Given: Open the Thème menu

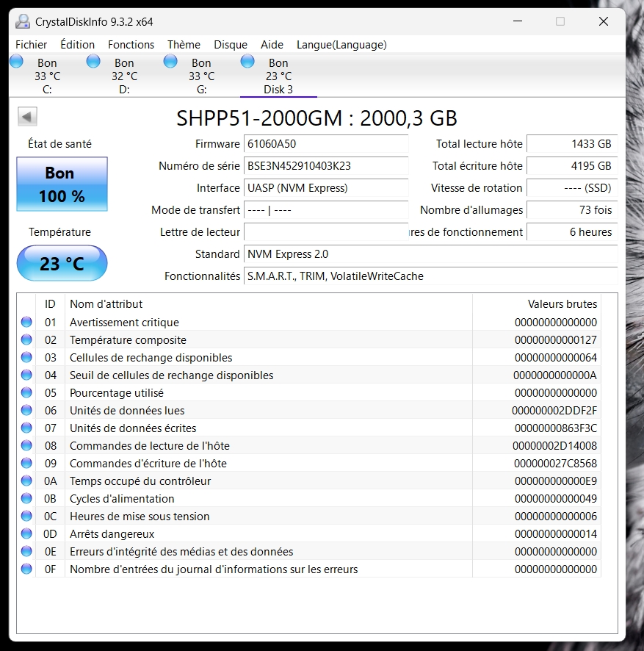Looking at the screenshot, I should (184, 44).
